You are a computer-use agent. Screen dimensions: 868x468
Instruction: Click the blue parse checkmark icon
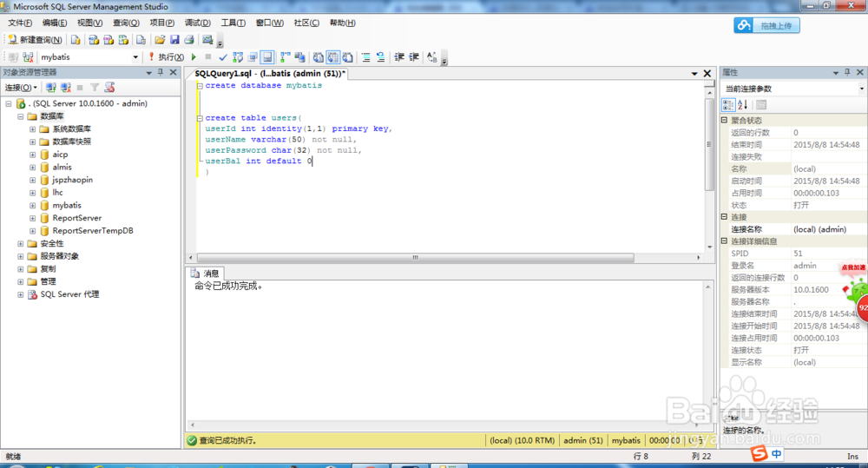pyautogui.click(x=223, y=57)
